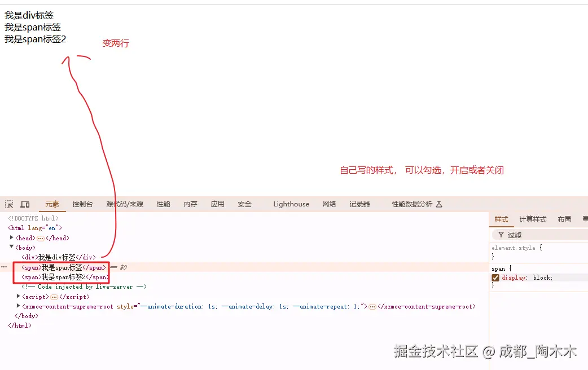The width and height of the screenshot is (588, 370).
Task: Select the closing body tag line
Action: tap(27, 316)
